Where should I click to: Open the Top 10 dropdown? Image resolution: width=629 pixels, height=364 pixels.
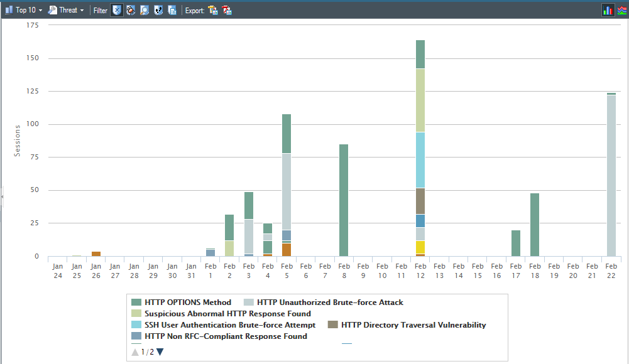24,10
